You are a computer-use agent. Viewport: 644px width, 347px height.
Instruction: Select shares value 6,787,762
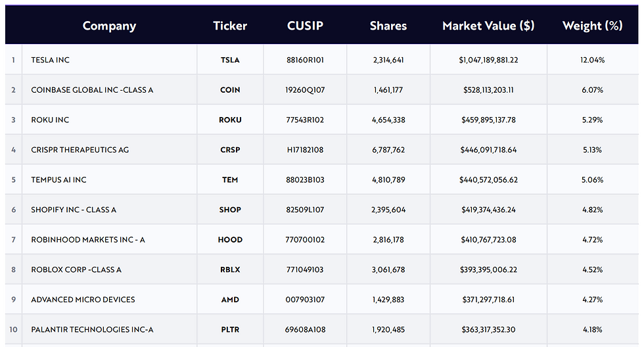[388, 150]
